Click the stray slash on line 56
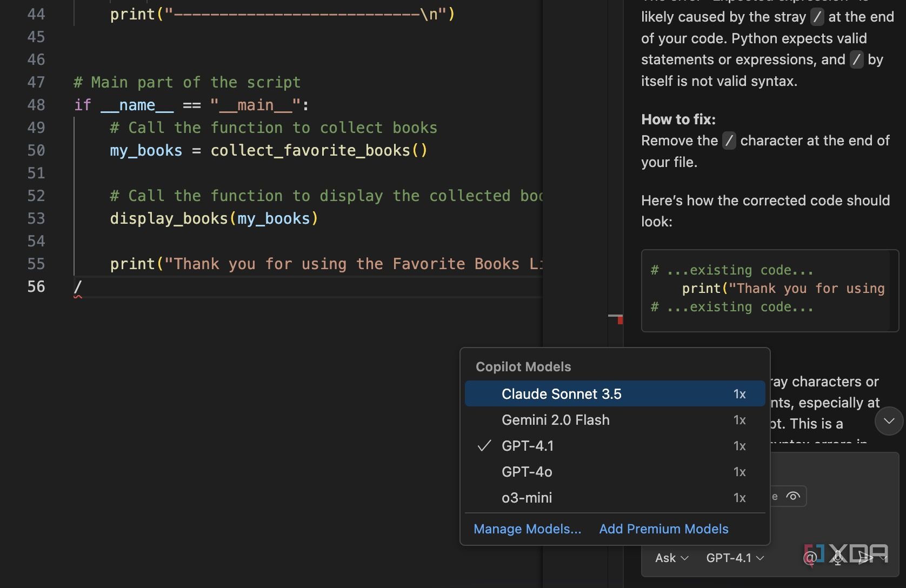 (78, 287)
